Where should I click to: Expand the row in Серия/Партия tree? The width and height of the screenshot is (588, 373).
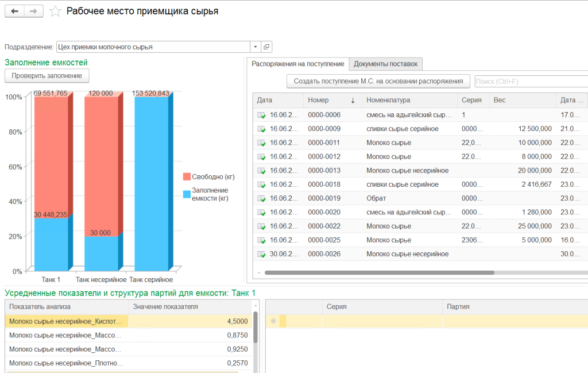click(273, 321)
